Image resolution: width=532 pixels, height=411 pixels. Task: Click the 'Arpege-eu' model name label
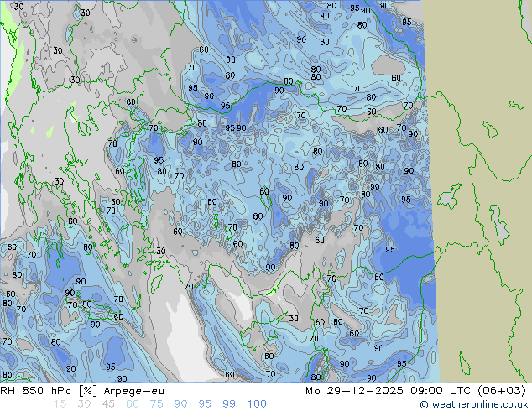133,391
